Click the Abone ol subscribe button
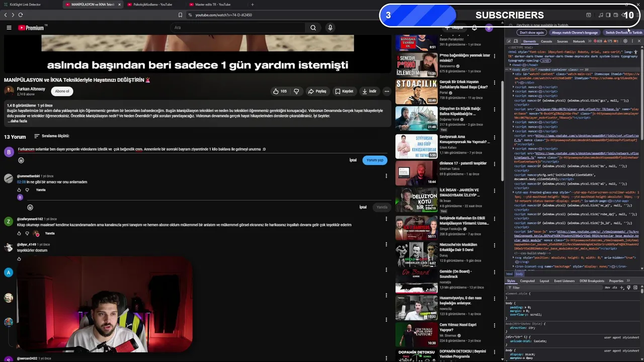The height and width of the screenshot is (362, 644). (x=62, y=92)
